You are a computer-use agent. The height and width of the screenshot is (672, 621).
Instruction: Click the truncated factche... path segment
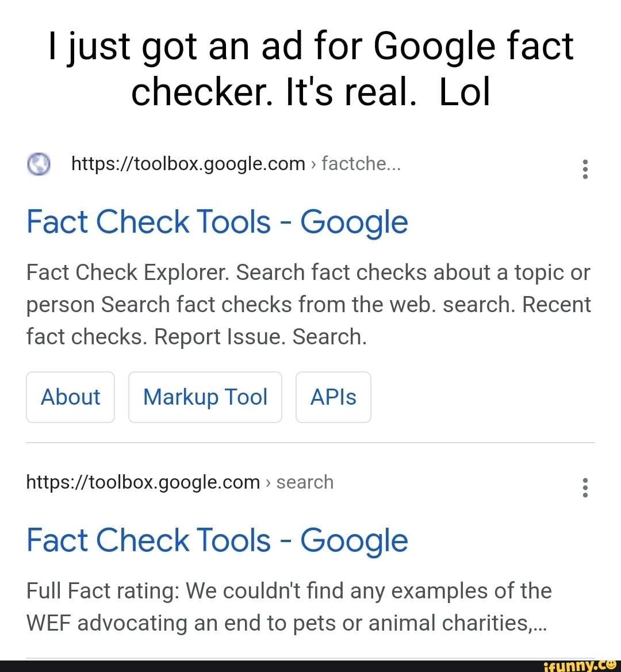[x=361, y=164]
